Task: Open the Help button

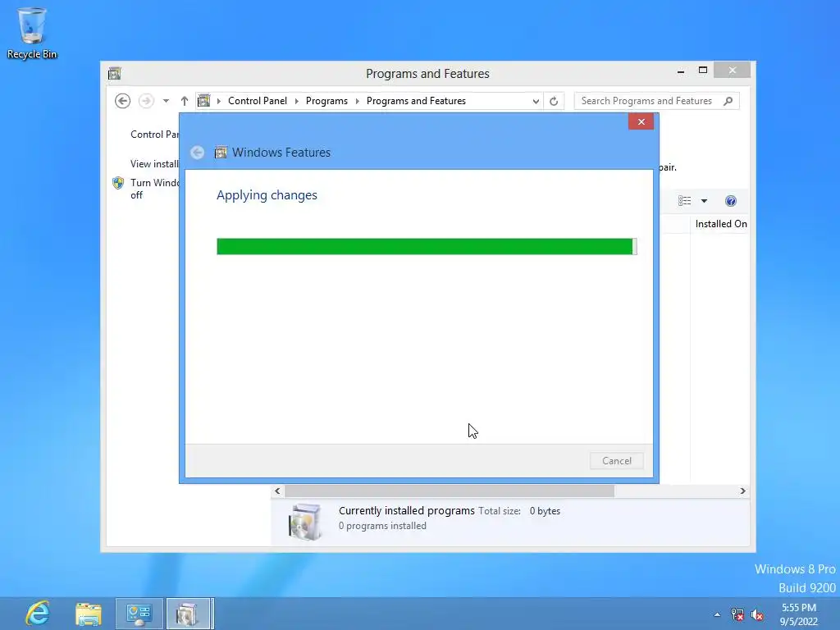Action: pos(731,201)
